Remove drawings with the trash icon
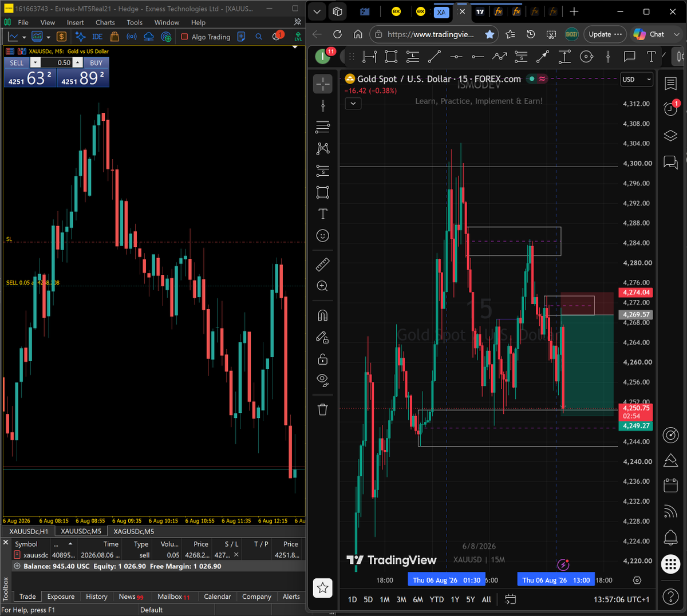687x616 pixels. point(323,409)
